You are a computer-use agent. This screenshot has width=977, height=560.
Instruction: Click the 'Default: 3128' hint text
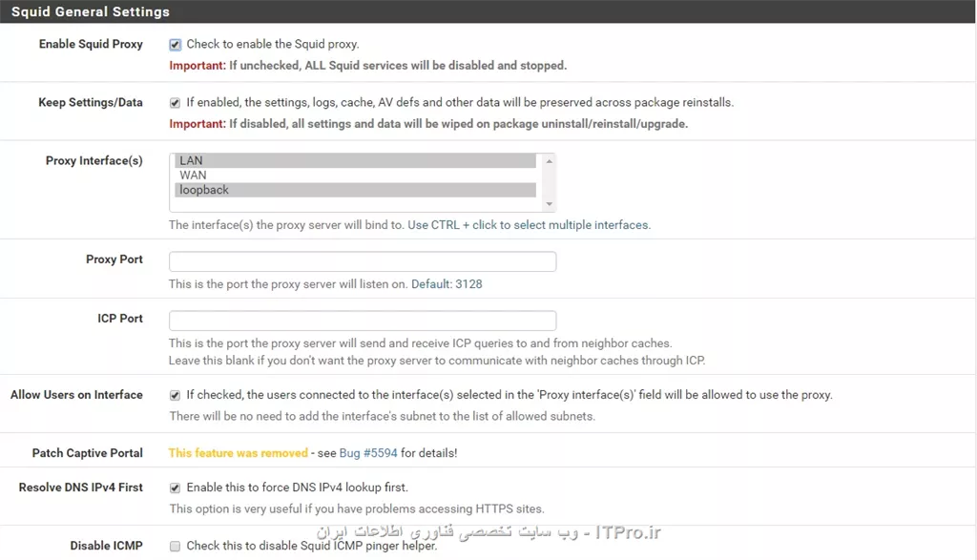tap(447, 284)
